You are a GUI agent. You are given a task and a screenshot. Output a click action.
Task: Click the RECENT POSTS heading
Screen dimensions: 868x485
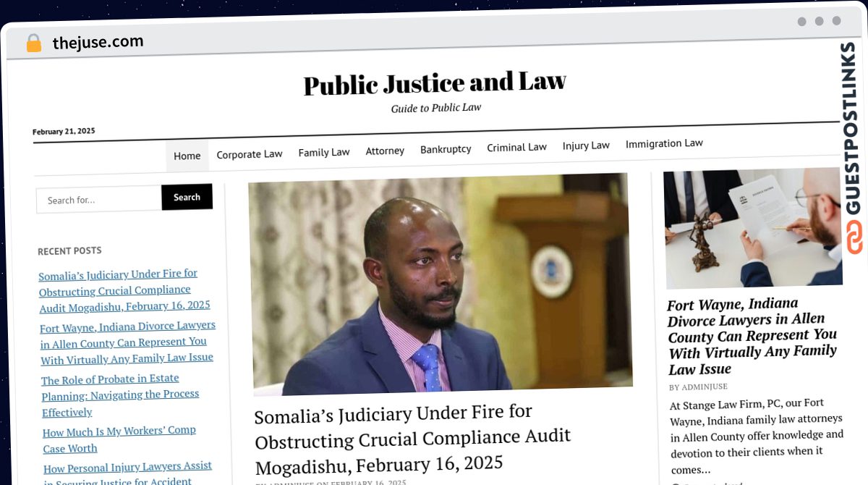69,250
